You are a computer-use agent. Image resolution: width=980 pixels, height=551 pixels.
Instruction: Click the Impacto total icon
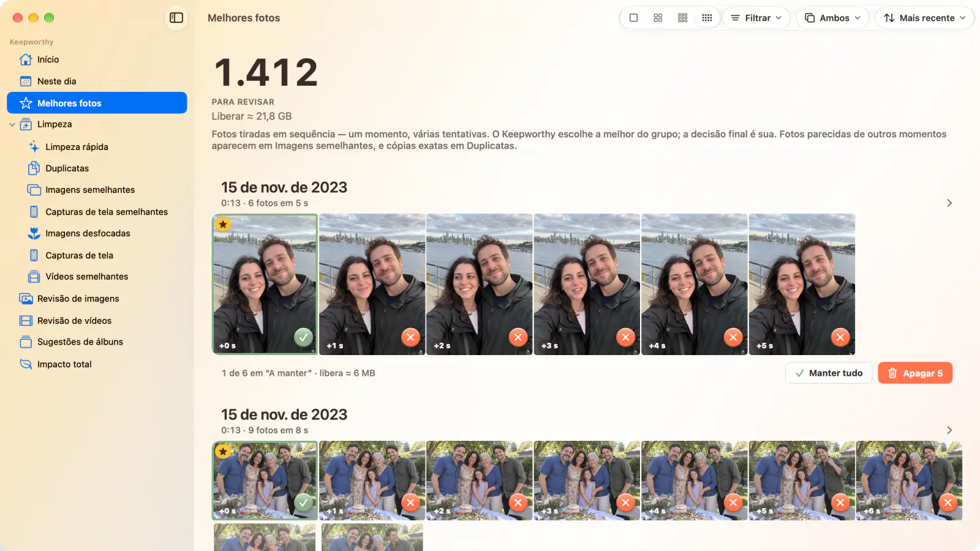tap(26, 364)
